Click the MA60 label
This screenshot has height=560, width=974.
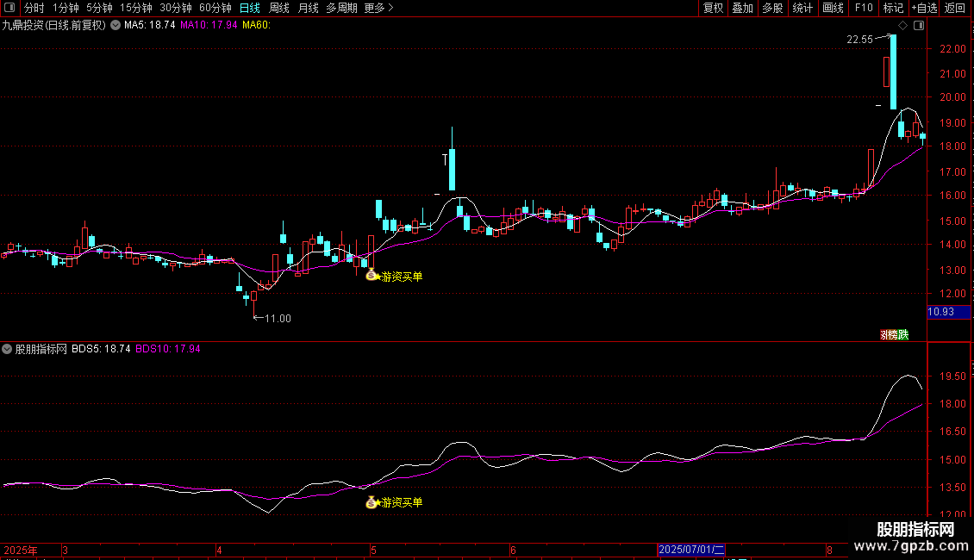(x=257, y=25)
